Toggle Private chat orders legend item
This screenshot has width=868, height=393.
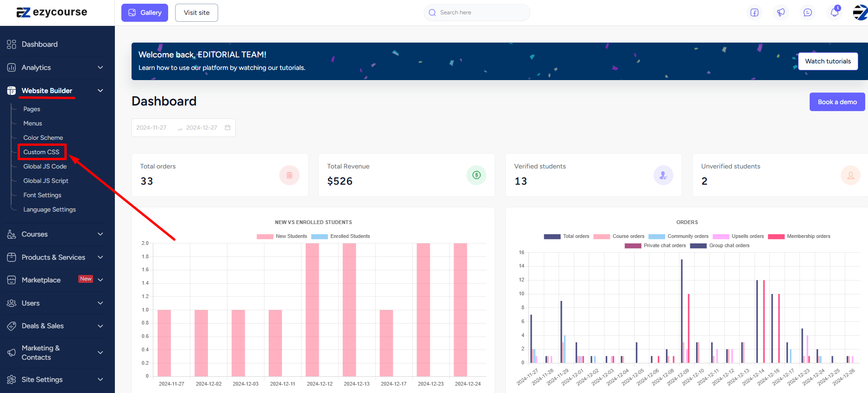click(x=655, y=246)
